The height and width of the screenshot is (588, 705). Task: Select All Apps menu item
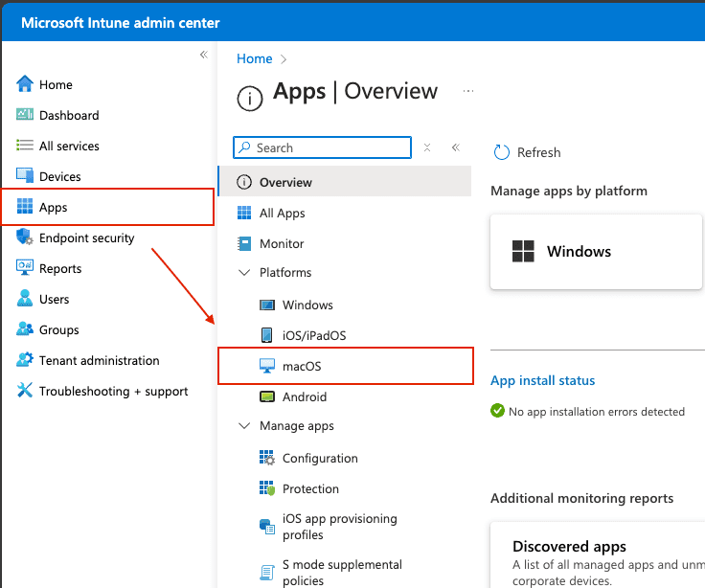(x=282, y=214)
